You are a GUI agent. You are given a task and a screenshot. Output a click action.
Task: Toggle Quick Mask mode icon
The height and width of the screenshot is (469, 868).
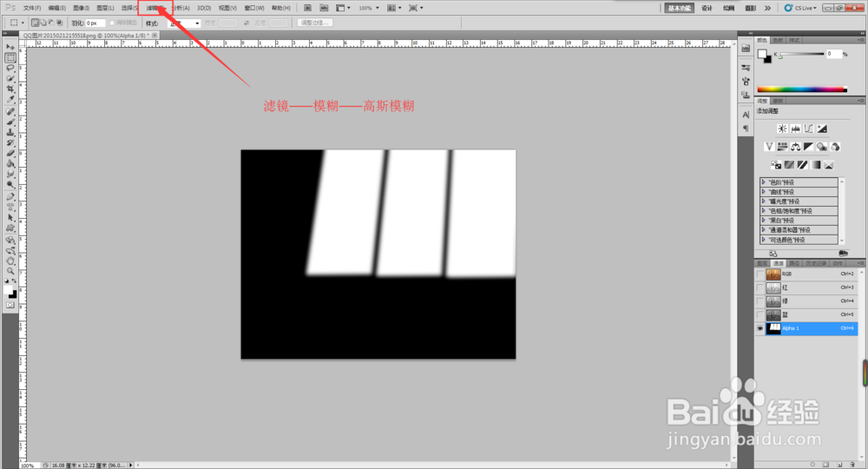pos(10,305)
